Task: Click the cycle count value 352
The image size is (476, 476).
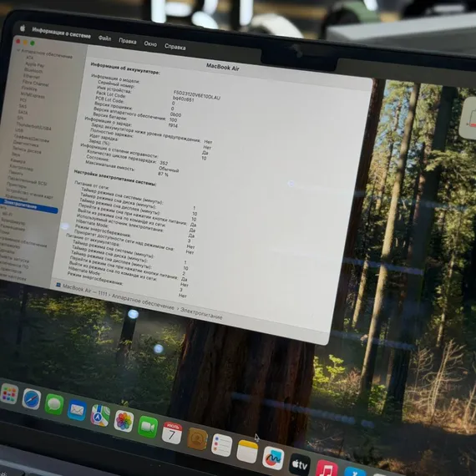Action: point(164,164)
